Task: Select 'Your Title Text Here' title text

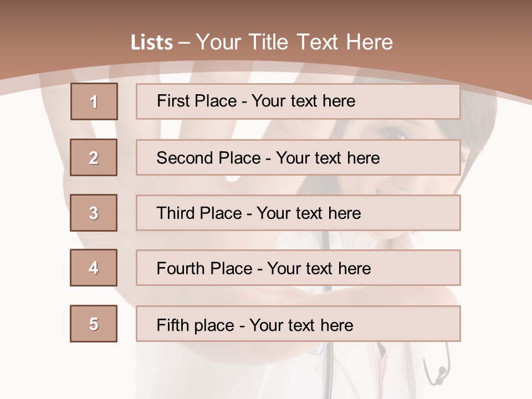Action: pyautogui.click(x=294, y=42)
